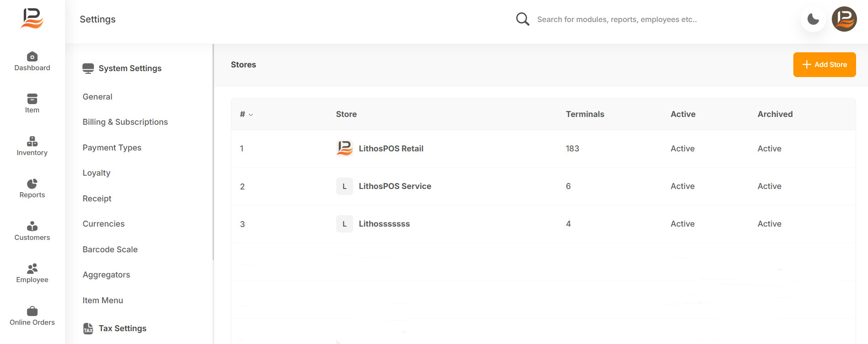Open the Online Orders bag icon
This screenshot has width=868, height=344.
click(32, 311)
